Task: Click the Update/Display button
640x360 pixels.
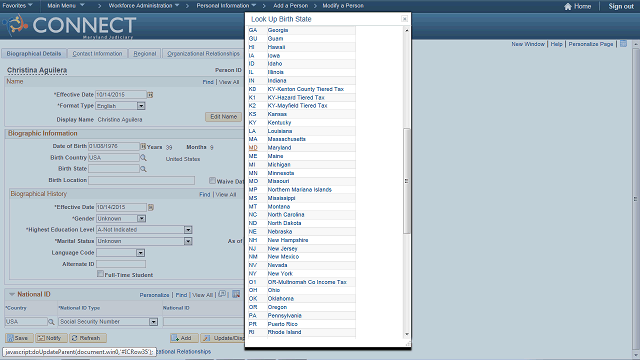Action: (223, 338)
